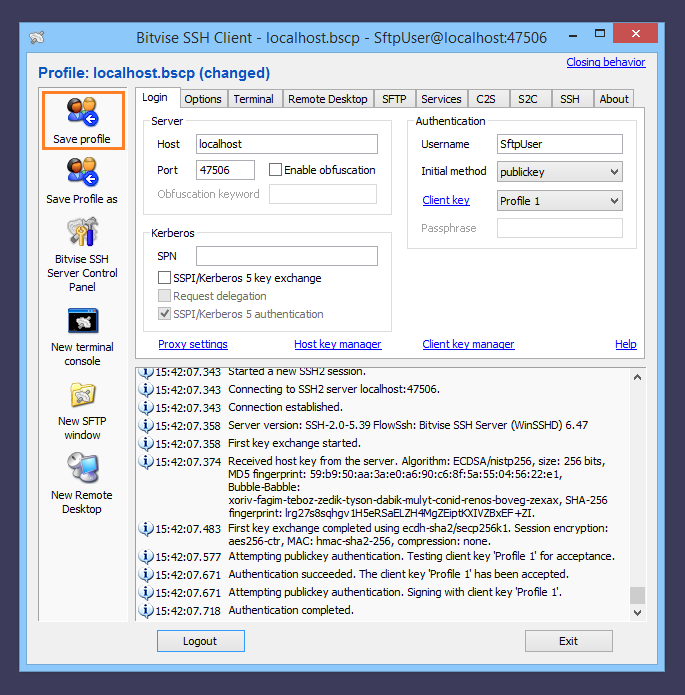Open Proxy settings link
Screen dimensions: 685x695
point(193,344)
